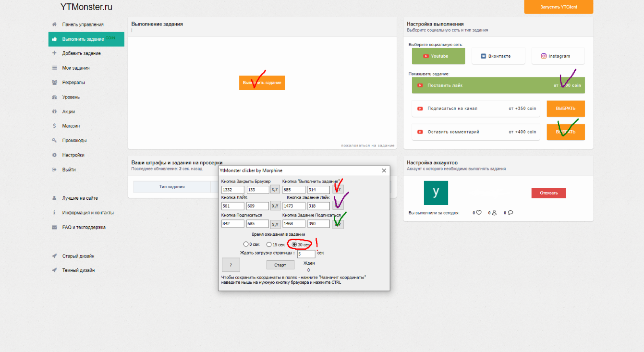Click the list icon beside Мои задания
The image size is (644, 352).
pos(54,68)
